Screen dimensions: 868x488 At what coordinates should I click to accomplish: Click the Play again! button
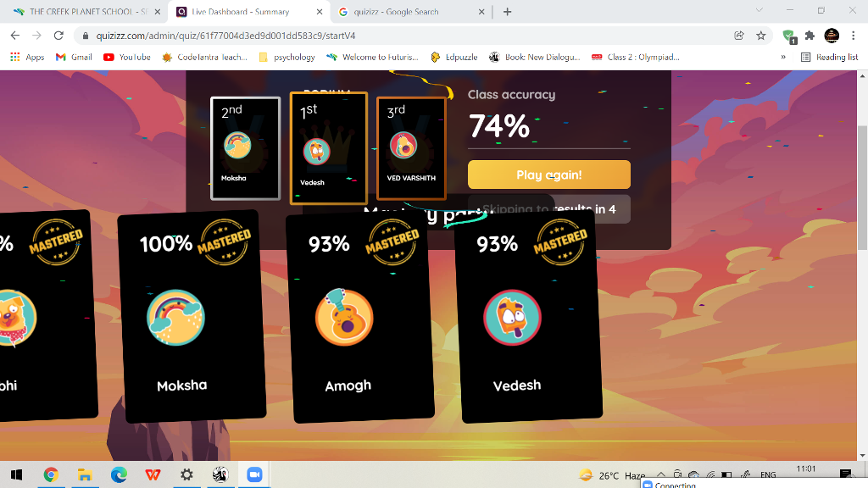(x=548, y=175)
